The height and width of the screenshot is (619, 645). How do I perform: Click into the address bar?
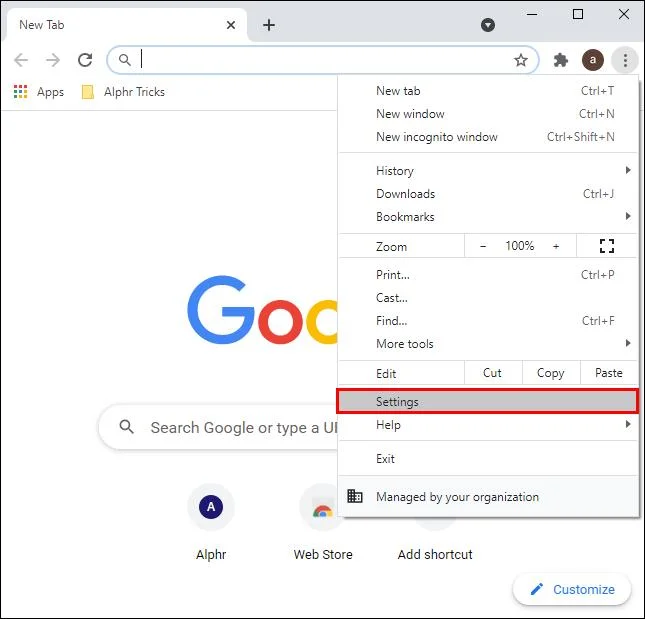pos(323,60)
